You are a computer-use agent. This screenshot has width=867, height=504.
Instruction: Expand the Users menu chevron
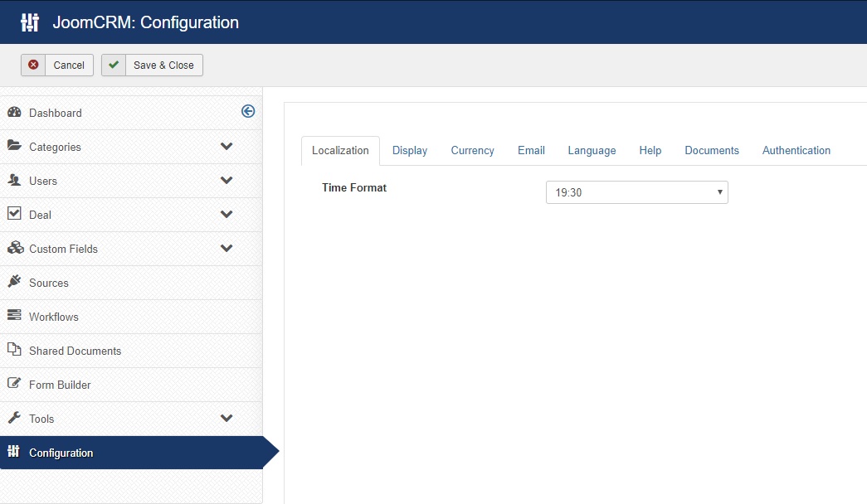[x=226, y=180]
